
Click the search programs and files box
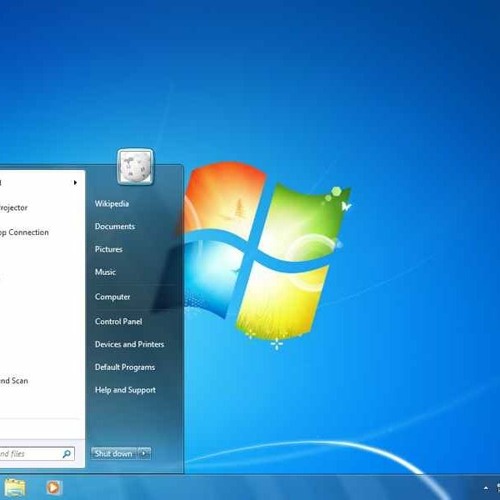(37, 454)
